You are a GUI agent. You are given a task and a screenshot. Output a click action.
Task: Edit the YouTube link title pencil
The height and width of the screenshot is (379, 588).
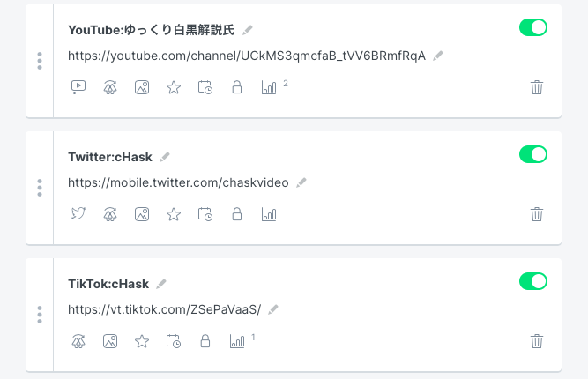(x=248, y=30)
